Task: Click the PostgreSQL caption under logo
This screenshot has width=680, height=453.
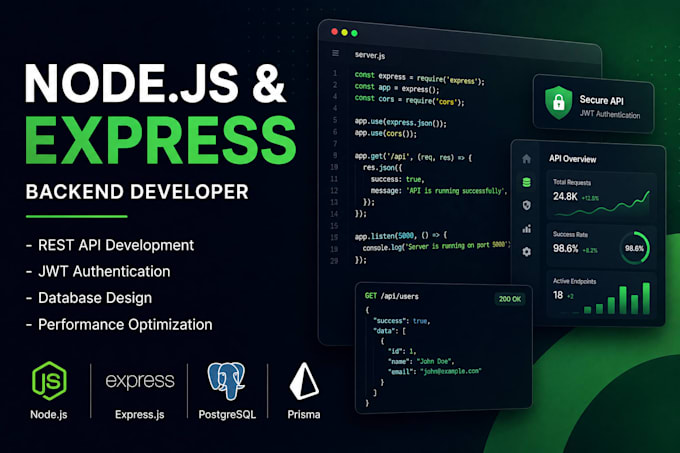Action: pos(227,414)
